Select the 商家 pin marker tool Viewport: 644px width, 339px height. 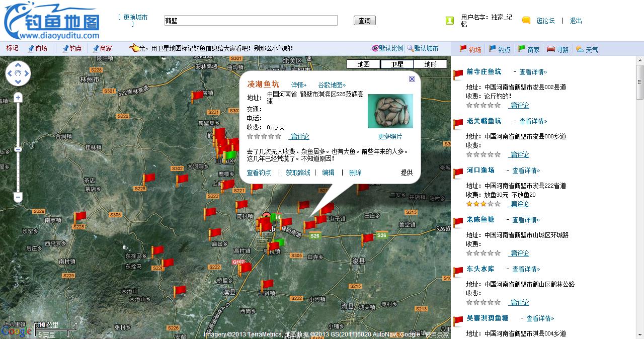[102, 48]
